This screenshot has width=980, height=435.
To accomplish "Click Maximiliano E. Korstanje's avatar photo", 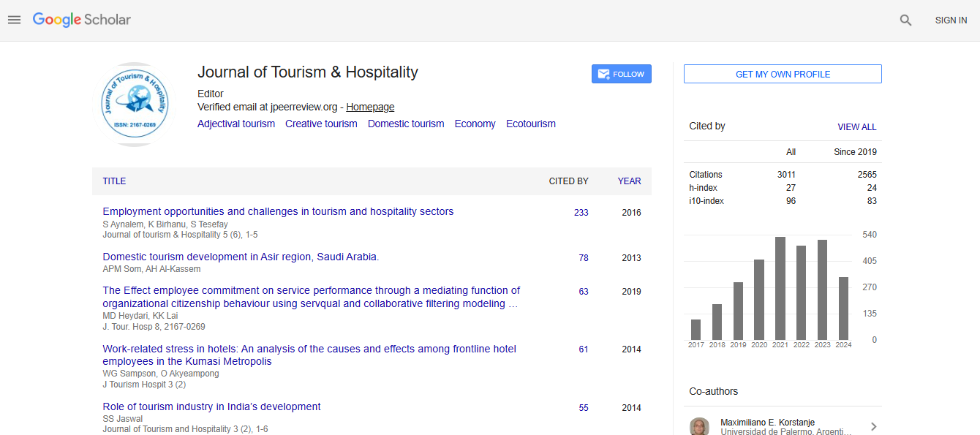I will pyautogui.click(x=700, y=426).
